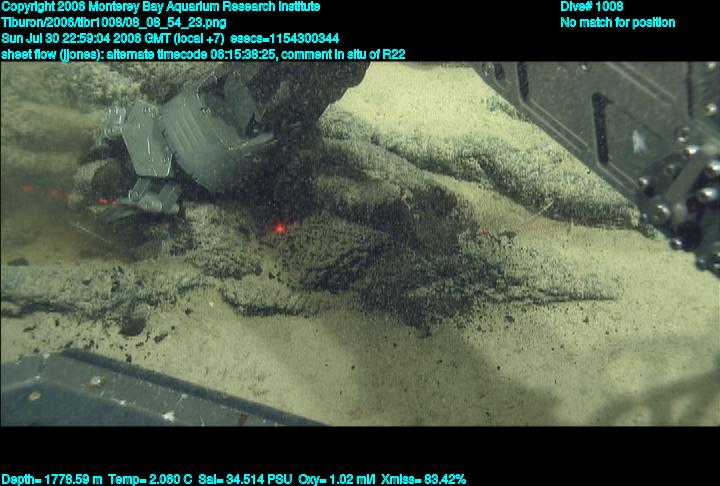Click the sheet flow comment annotation line
Image resolution: width=720 pixels, height=486 pixels.
203,54
